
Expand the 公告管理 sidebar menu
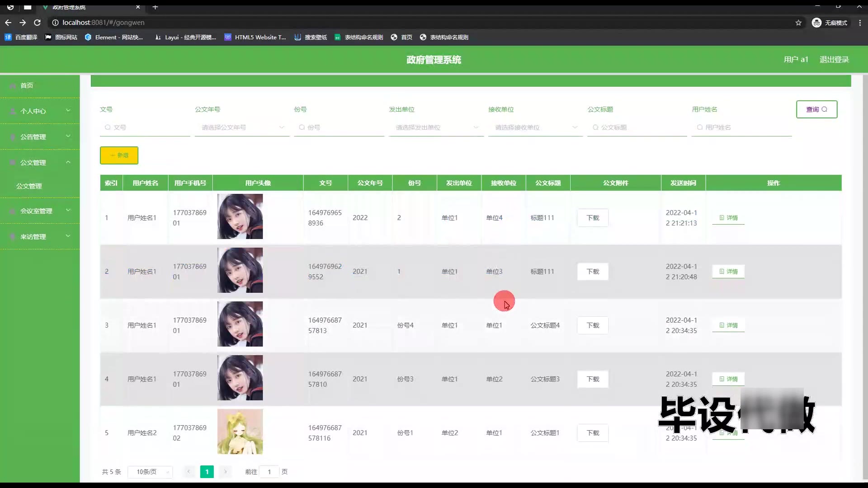(x=40, y=136)
